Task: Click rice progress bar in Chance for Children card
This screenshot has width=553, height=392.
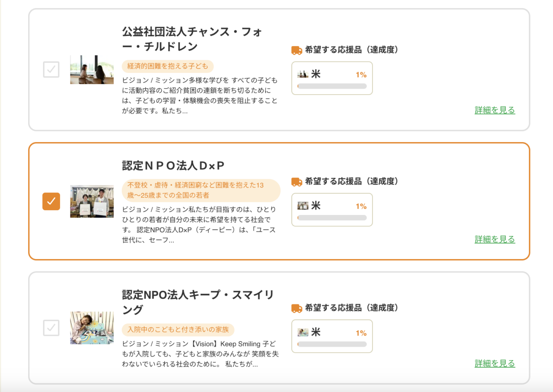Action: 332,86
